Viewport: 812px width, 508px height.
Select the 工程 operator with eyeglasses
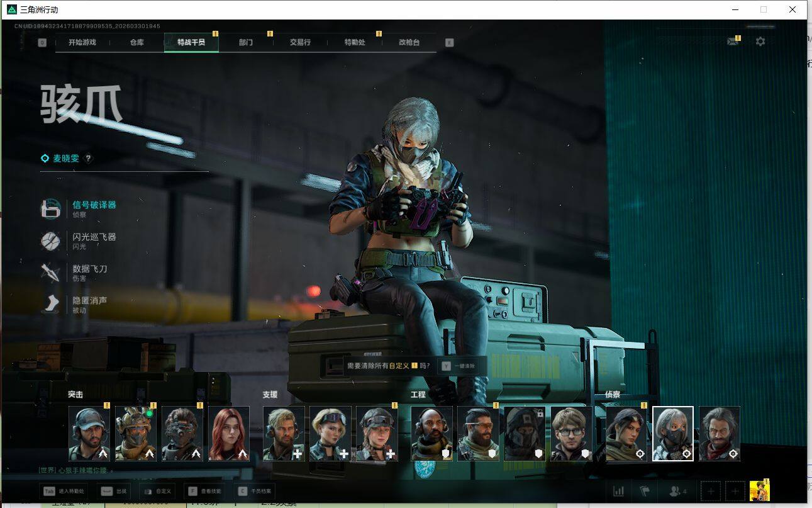click(x=571, y=434)
